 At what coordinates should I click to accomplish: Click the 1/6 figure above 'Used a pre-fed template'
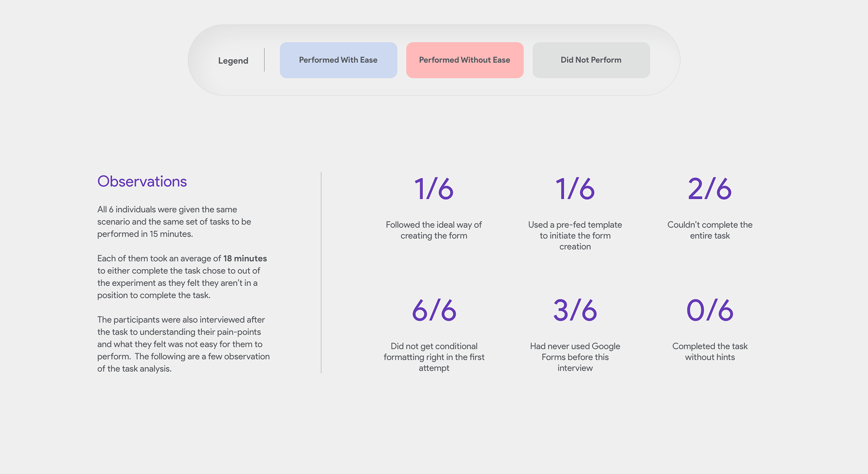click(575, 188)
